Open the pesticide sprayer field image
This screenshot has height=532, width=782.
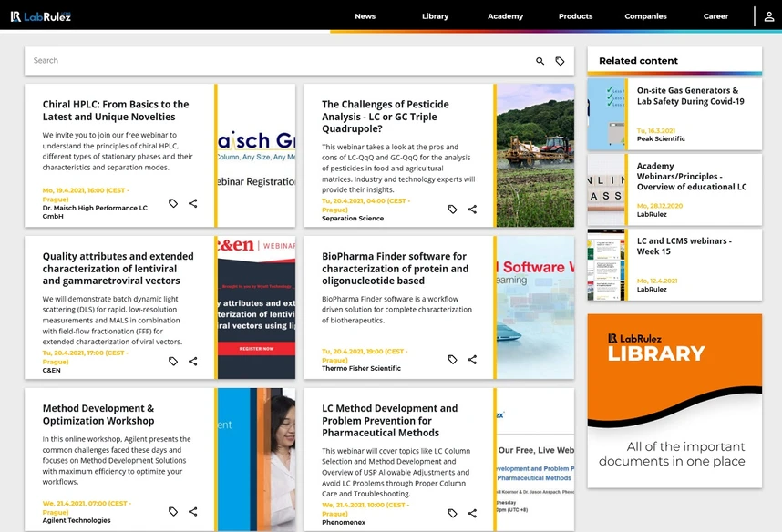(535, 155)
